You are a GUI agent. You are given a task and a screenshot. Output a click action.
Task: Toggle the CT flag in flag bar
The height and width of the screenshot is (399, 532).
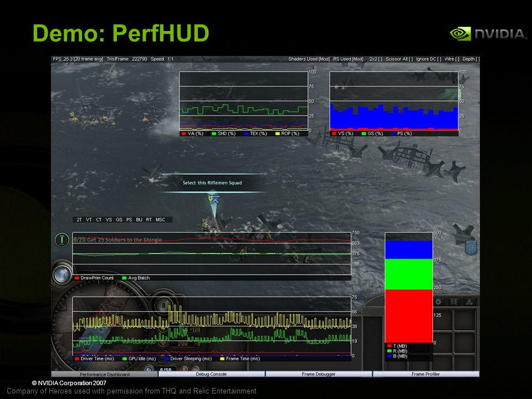pos(99,220)
